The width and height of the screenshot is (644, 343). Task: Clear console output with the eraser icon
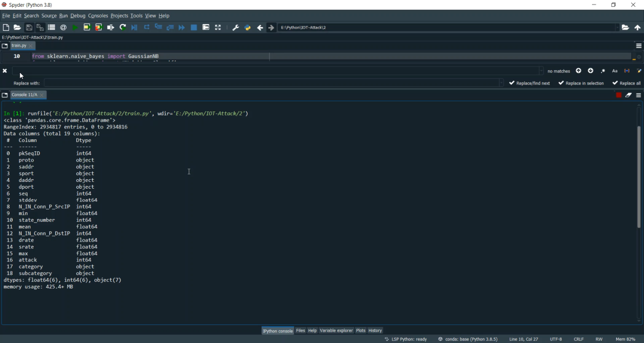click(629, 95)
